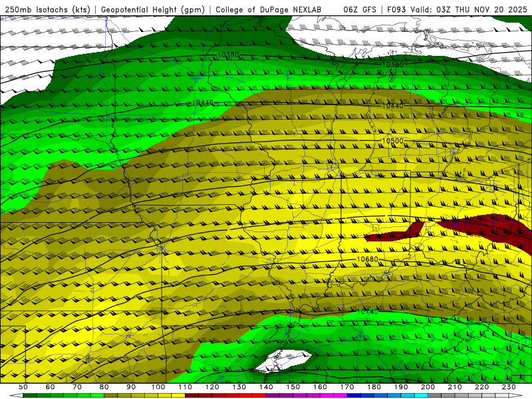Click the "250mb Isotachs (kts)" title text

47,9
